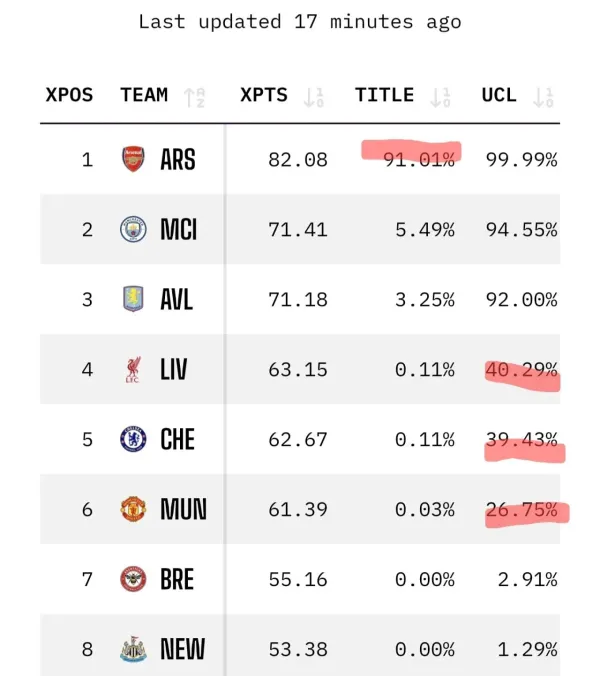Click the Manchester City crest icon
This screenshot has width=600, height=676.
(133, 229)
